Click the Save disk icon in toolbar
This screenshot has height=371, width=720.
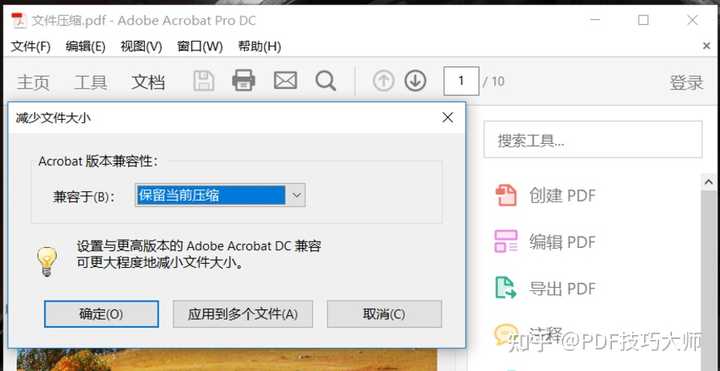pyautogui.click(x=203, y=81)
